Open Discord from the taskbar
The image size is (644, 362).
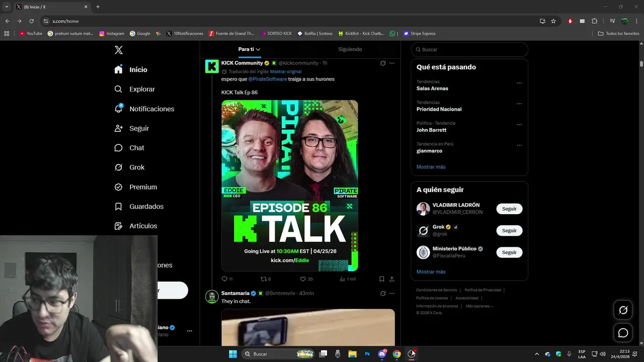382,354
